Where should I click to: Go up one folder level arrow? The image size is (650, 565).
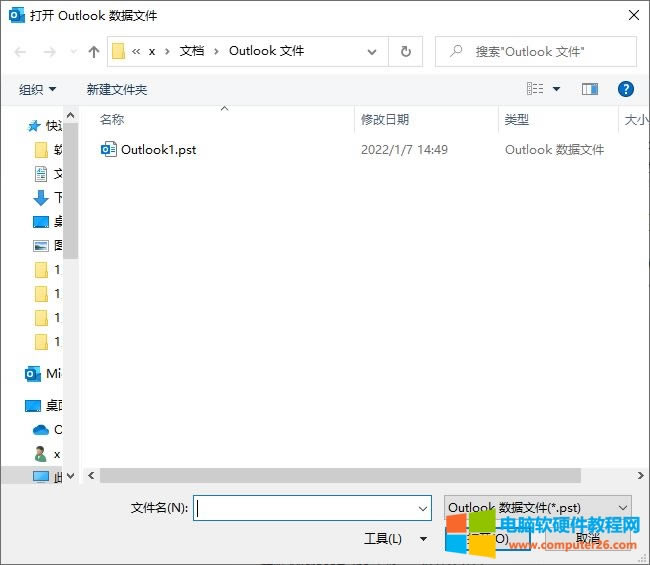click(94, 52)
